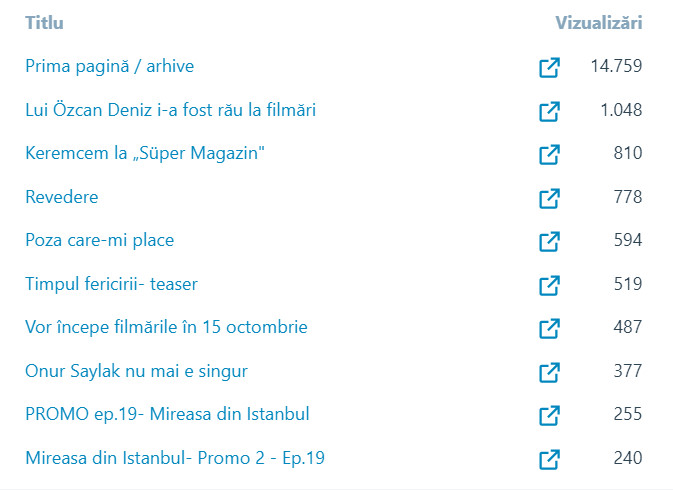Open external link icon for PROMO ep.19 post
This screenshot has width=673, height=490.
pyautogui.click(x=549, y=415)
